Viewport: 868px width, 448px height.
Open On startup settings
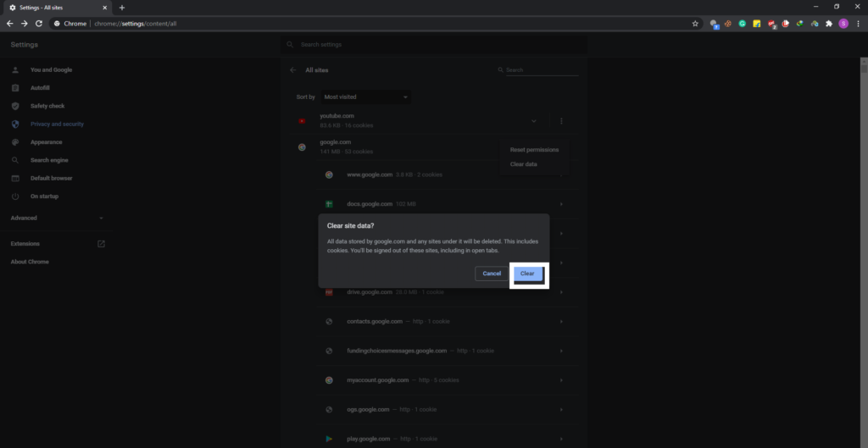point(44,196)
